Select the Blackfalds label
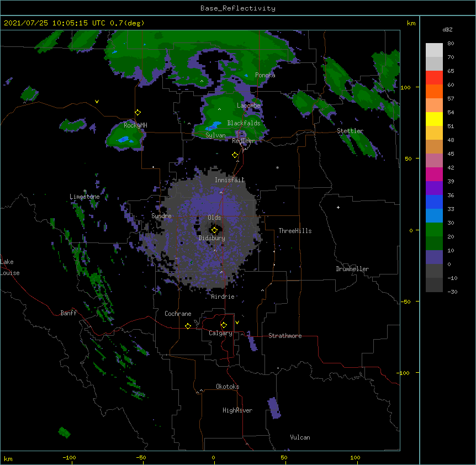Screen dimensions: 476x465 click(244, 123)
